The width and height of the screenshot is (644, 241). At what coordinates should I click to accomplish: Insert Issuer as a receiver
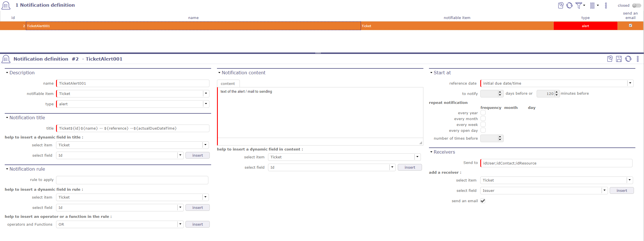[622, 190]
